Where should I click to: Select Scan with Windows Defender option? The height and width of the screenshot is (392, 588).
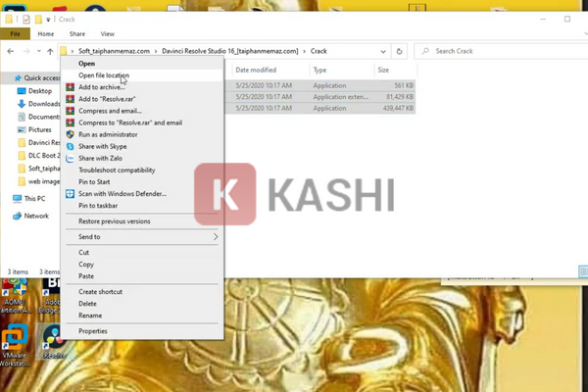(x=122, y=194)
